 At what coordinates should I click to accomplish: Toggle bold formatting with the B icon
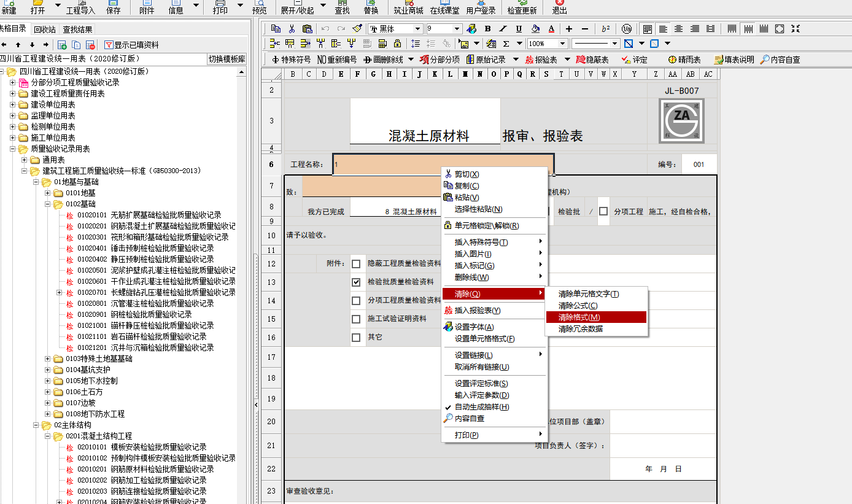pyautogui.click(x=487, y=29)
